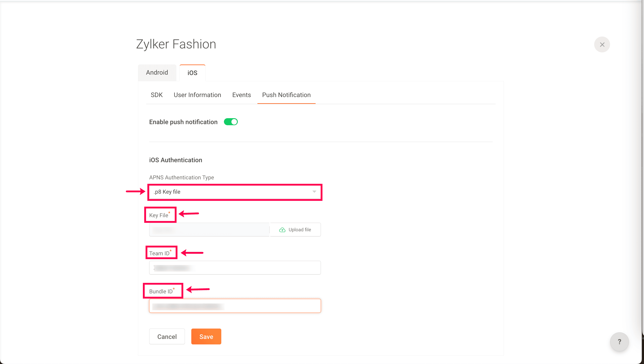Click the Key File name field
644x364 pixels.
[209, 230]
